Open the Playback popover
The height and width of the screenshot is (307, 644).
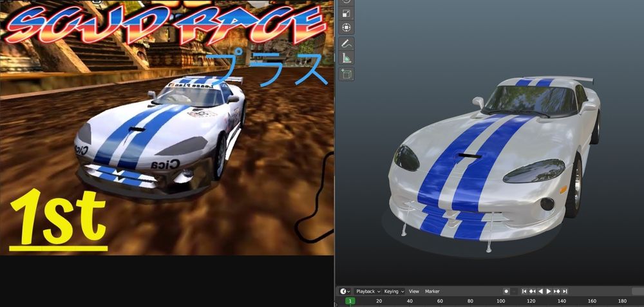368,292
